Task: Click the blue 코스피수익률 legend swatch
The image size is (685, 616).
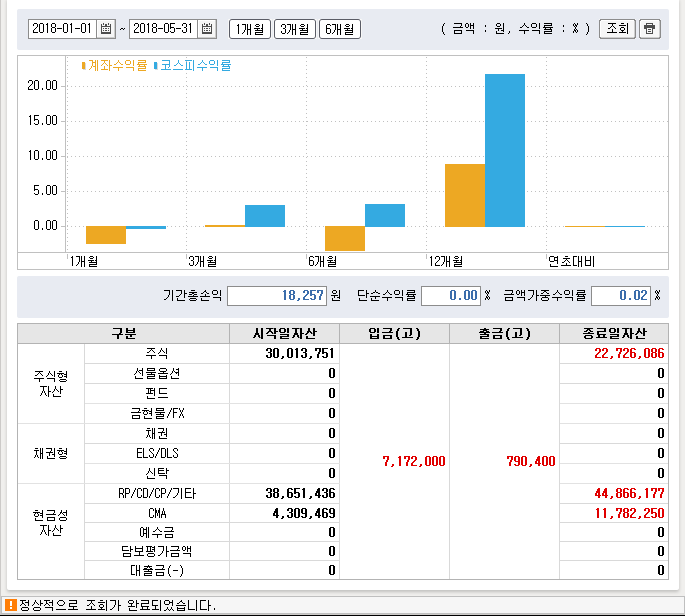Action: tap(156, 66)
